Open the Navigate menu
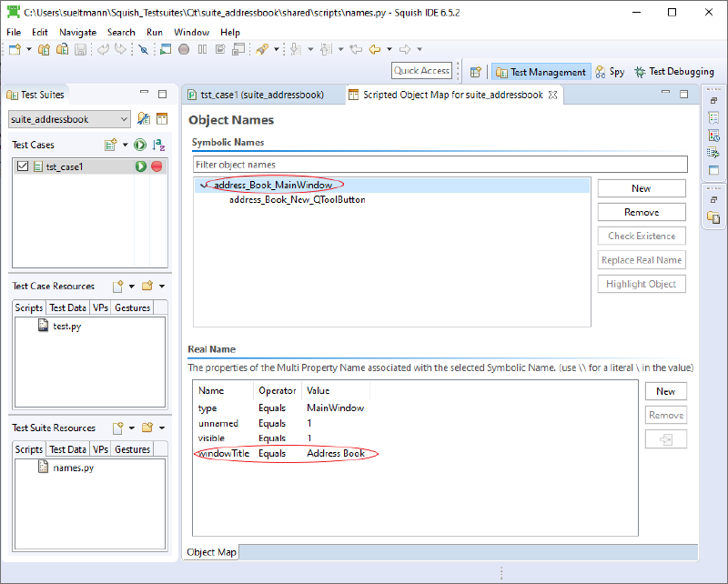Screen dimensions: 728x584 point(77,32)
